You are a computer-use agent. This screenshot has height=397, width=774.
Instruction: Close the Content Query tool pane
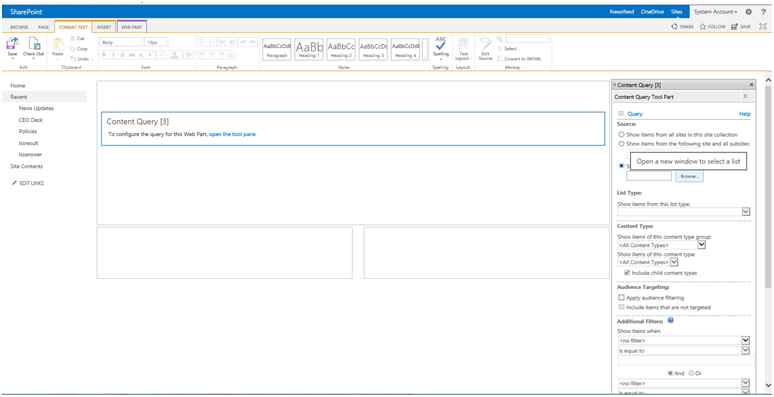[x=751, y=85]
